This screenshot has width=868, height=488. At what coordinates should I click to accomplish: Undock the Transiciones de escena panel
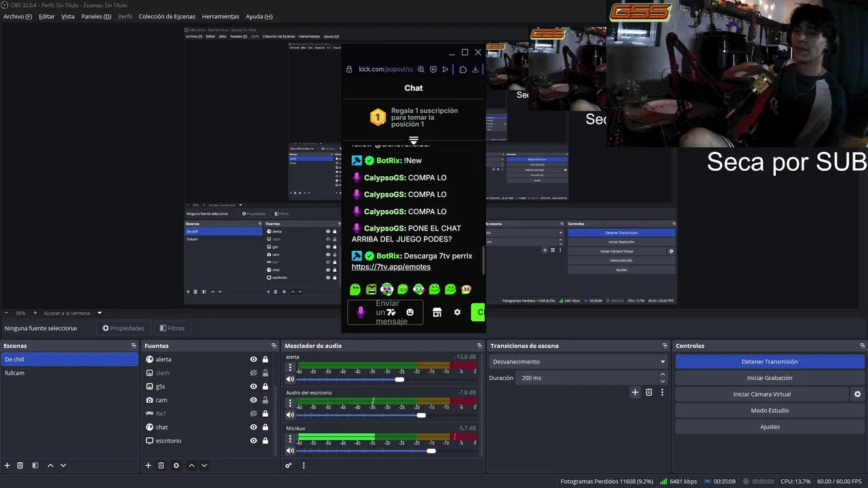pyautogui.click(x=665, y=346)
